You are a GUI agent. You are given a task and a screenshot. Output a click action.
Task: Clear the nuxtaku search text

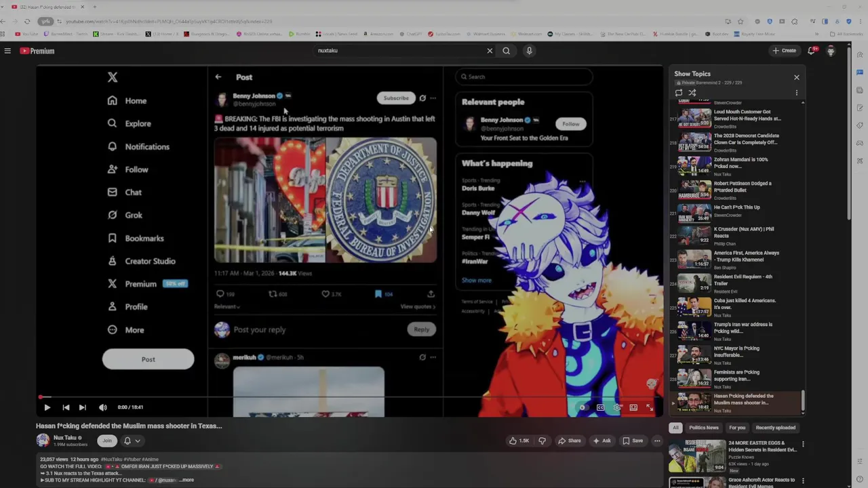coord(490,51)
